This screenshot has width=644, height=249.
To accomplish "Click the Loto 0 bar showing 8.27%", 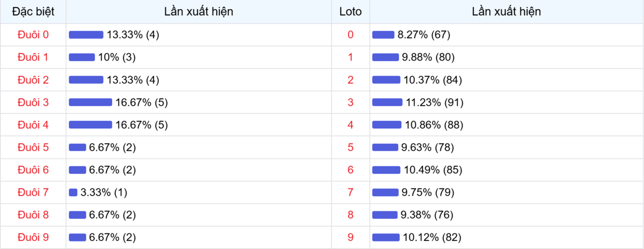I will (383, 35).
